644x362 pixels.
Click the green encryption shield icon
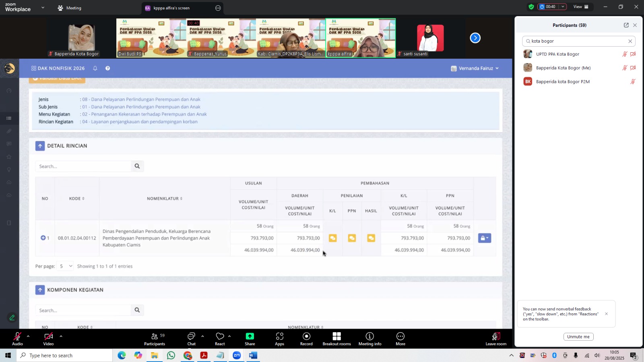point(531,7)
